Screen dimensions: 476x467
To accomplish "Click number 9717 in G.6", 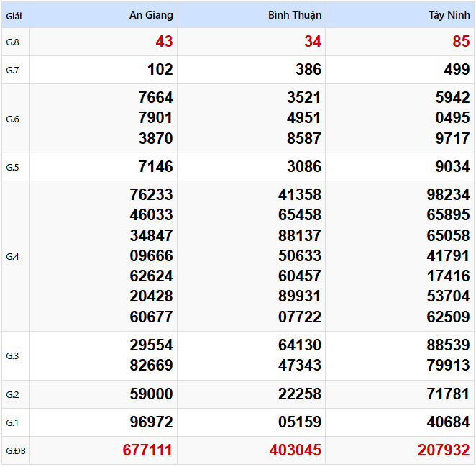I will (452, 138).
